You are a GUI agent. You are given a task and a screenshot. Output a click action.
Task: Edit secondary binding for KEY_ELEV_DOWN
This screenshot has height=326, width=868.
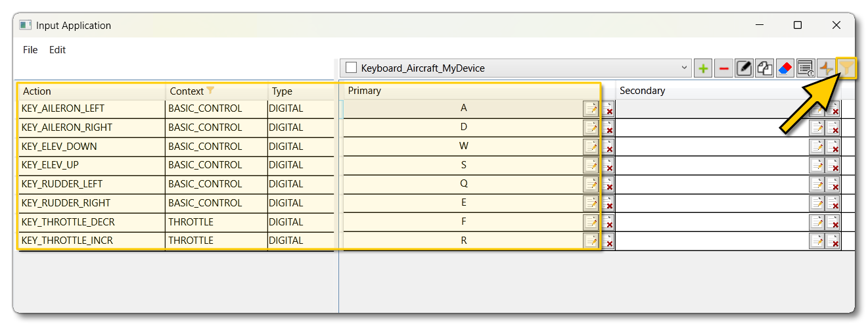click(816, 147)
